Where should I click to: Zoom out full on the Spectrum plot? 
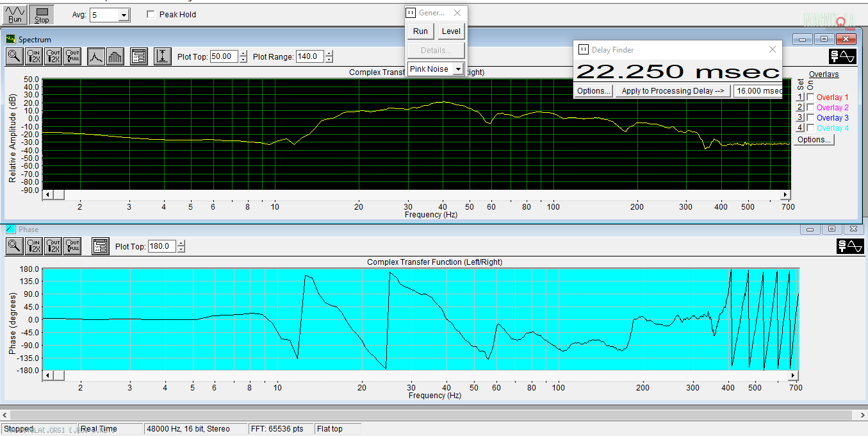(73, 56)
